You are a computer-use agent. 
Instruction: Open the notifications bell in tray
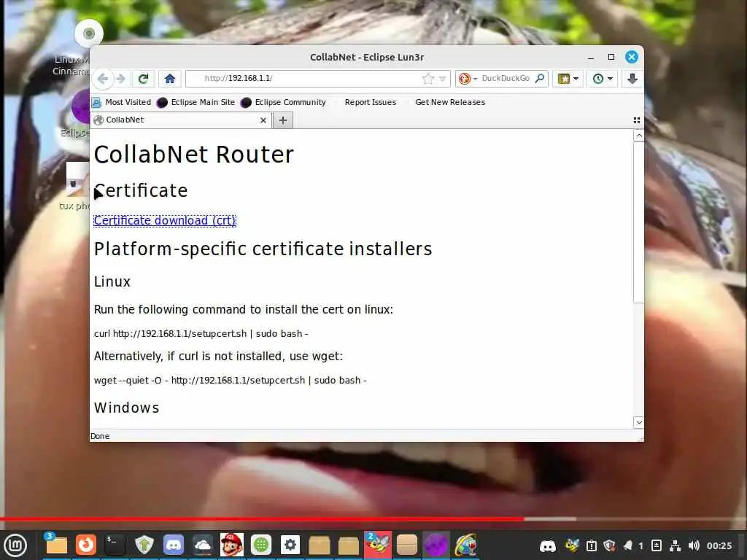tap(628, 545)
